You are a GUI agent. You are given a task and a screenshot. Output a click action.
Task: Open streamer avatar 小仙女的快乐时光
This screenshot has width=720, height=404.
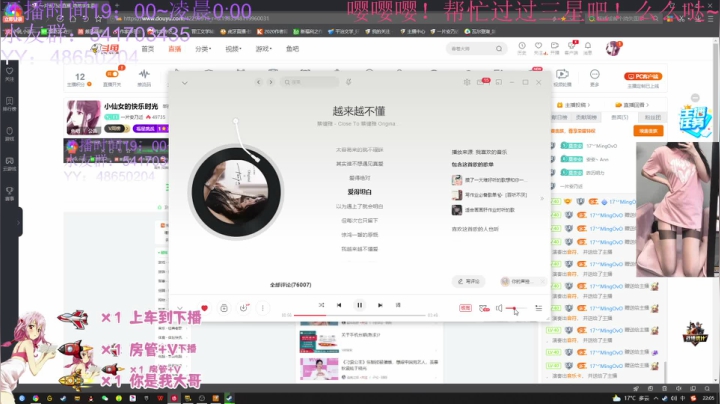tap(83, 118)
